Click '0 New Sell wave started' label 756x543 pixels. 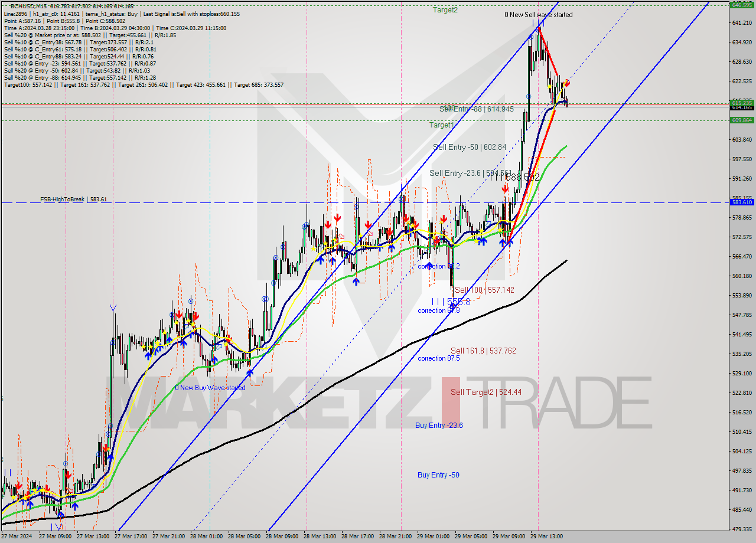538,15
